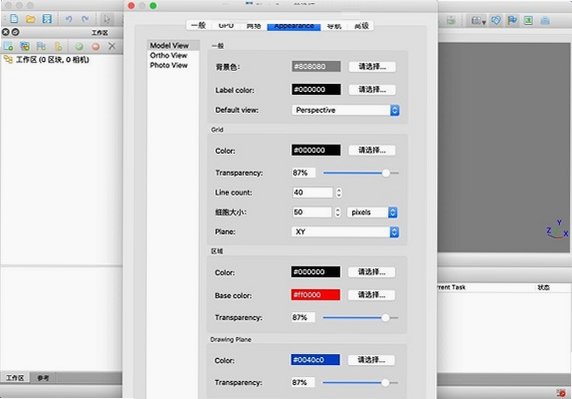Click the XYZ axis gizmo in model viewport
The image size is (572, 399).
tap(558, 229)
